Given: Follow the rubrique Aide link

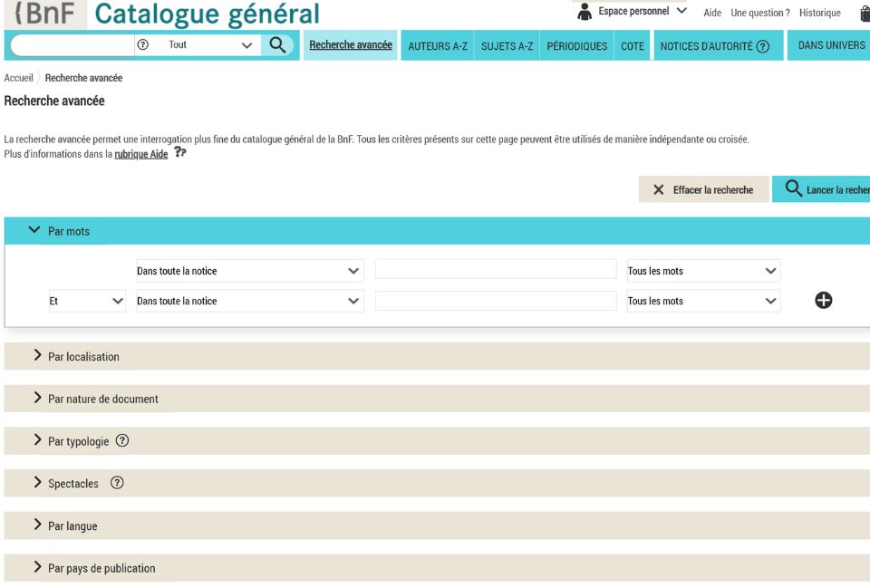Looking at the screenshot, I should tap(140, 154).
